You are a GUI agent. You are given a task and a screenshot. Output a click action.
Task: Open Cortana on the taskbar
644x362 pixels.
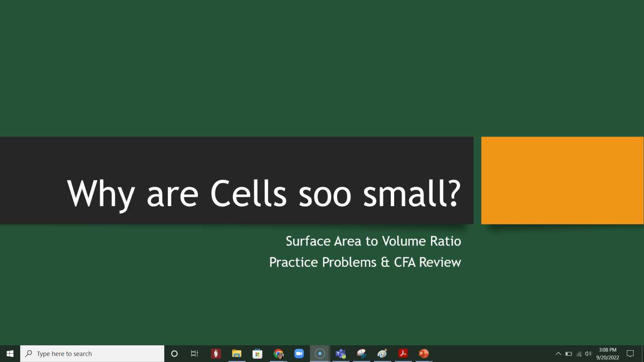click(x=174, y=353)
